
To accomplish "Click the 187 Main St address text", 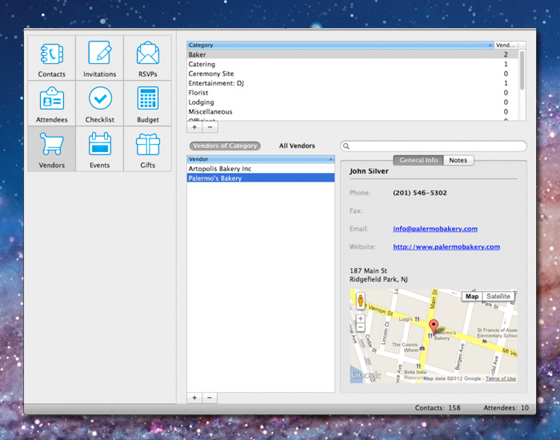I will pyautogui.click(x=368, y=270).
